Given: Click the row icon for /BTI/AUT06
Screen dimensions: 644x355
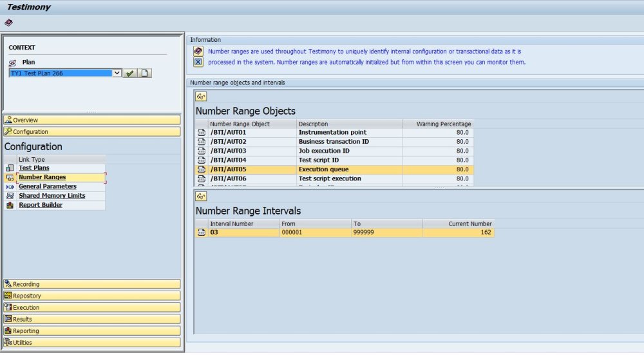Looking at the screenshot, I should point(202,178).
